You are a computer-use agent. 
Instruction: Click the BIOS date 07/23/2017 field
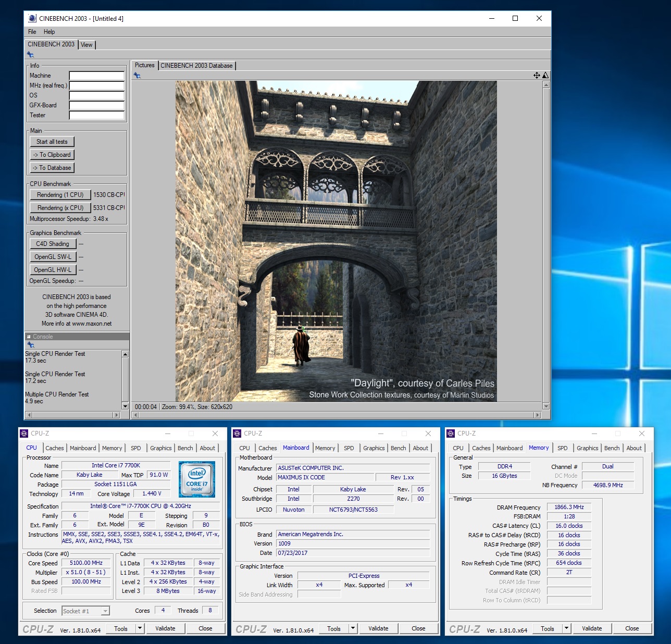[x=353, y=553]
